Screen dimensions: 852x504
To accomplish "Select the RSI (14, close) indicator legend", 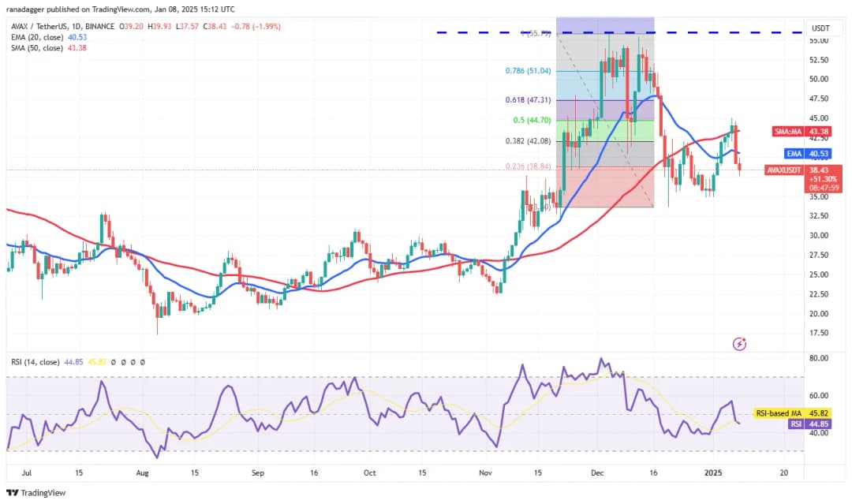I will click(35, 363).
